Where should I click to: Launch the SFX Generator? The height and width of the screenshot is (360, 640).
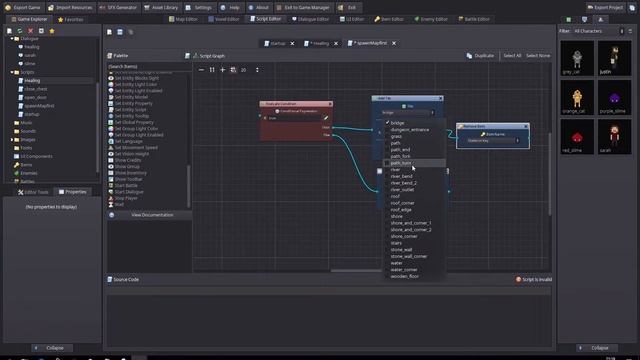point(118,7)
